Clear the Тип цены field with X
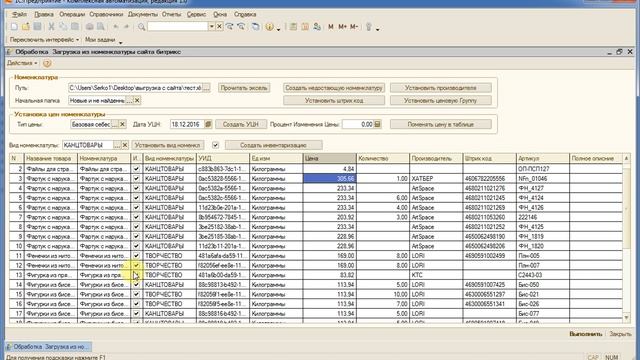Viewport: 640px width, 360px height. [x=122, y=124]
